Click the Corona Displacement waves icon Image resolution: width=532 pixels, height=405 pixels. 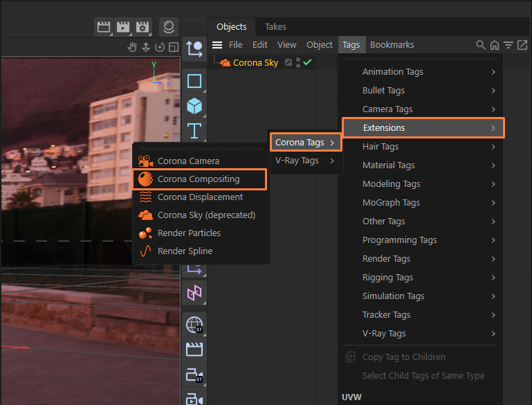click(x=145, y=197)
